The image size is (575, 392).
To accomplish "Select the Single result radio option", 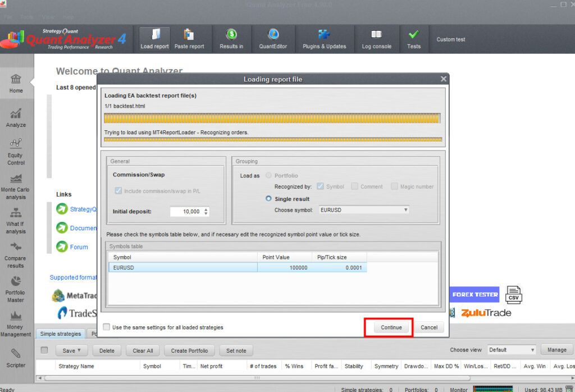I will [268, 198].
